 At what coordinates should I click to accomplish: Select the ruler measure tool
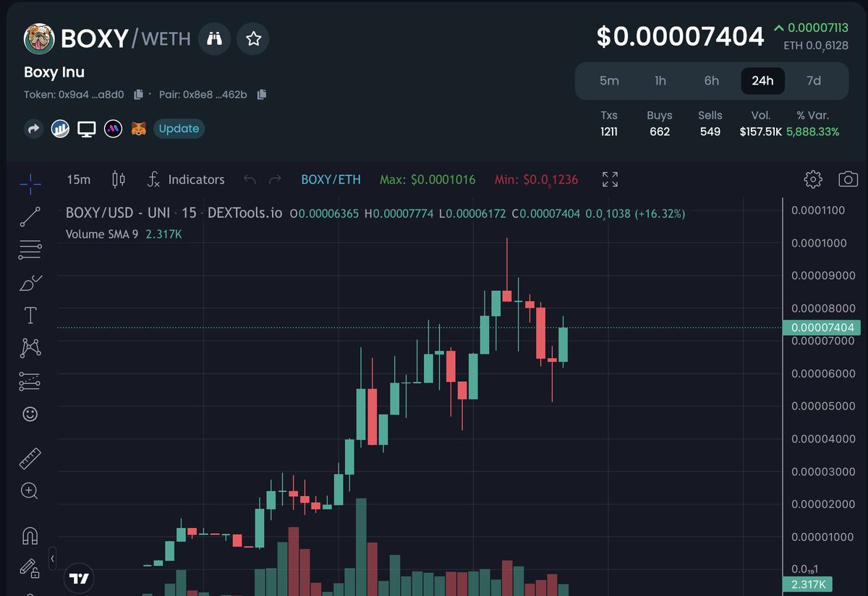click(30, 458)
